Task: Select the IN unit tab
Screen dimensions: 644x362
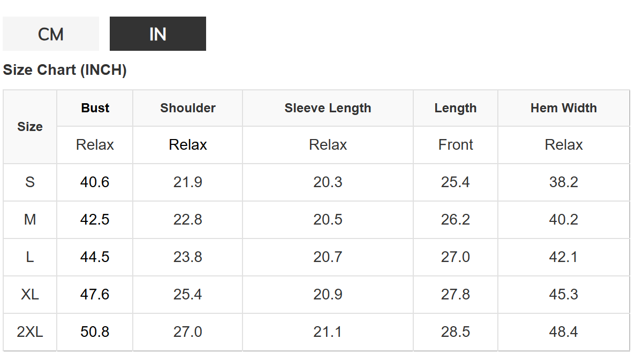Action: [157, 34]
